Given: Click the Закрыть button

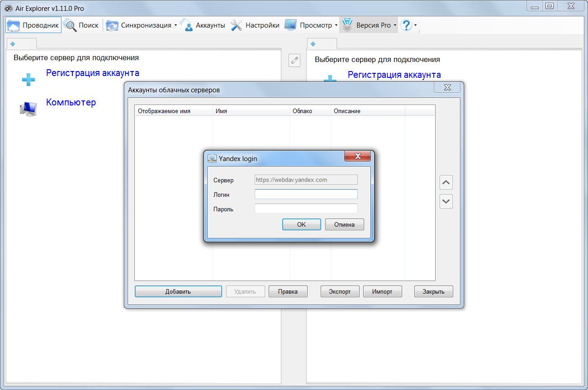Looking at the screenshot, I should [x=434, y=291].
